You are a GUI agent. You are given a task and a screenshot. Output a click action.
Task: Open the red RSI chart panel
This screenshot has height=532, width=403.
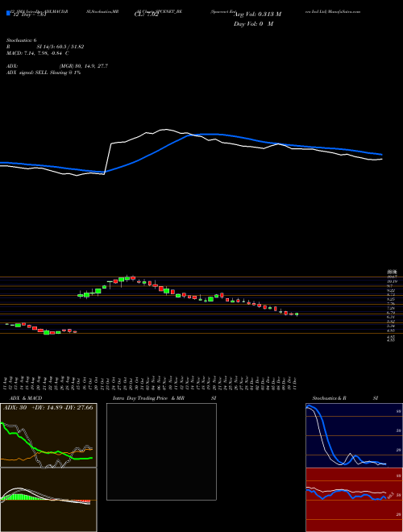[x=354, y=500]
